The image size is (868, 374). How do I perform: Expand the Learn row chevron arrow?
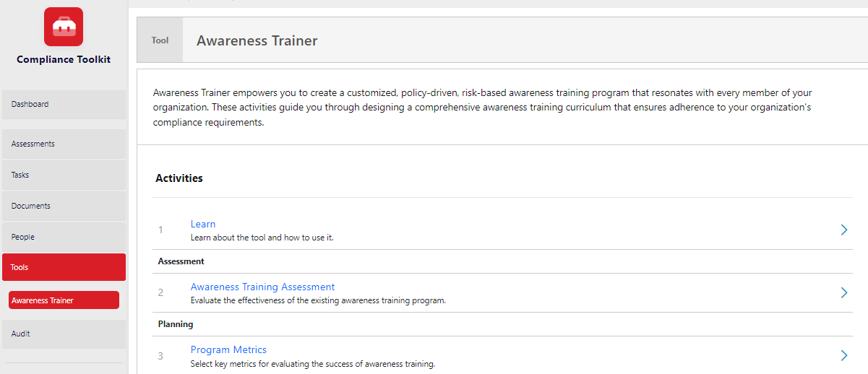pos(843,230)
